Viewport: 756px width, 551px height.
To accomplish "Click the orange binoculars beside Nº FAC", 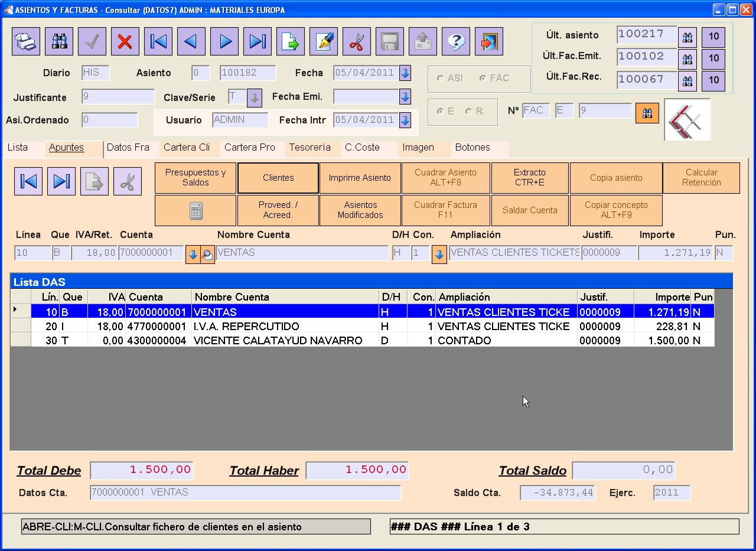I will pos(647,113).
